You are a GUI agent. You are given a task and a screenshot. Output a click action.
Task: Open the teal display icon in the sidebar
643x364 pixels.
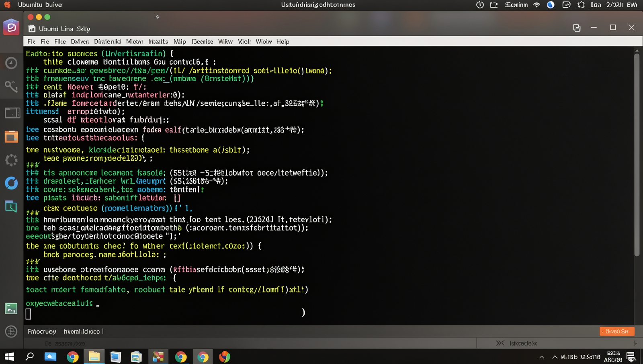point(11,207)
